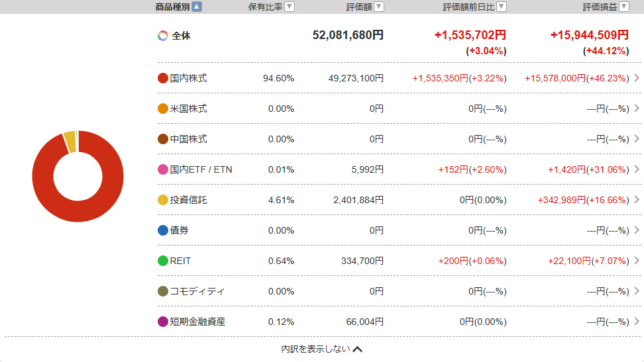Image resolution: width=644 pixels, height=362 pixels.
Task: Open sort dropdown for 評価額前日比
Action: [502, 7]
